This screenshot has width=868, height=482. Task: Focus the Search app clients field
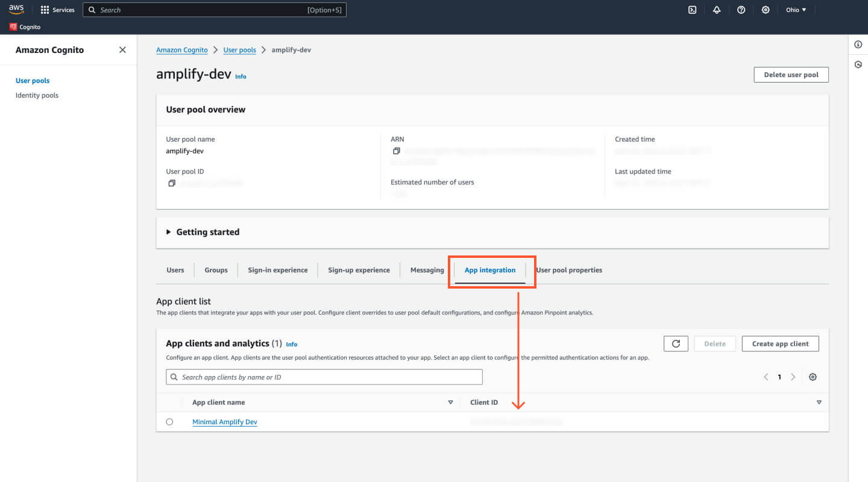tap(324, 377)
